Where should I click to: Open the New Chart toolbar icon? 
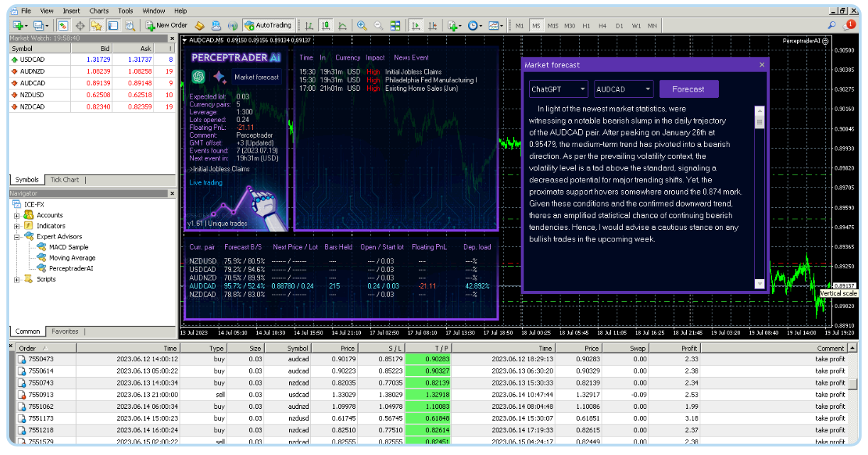tap(18, 26)
